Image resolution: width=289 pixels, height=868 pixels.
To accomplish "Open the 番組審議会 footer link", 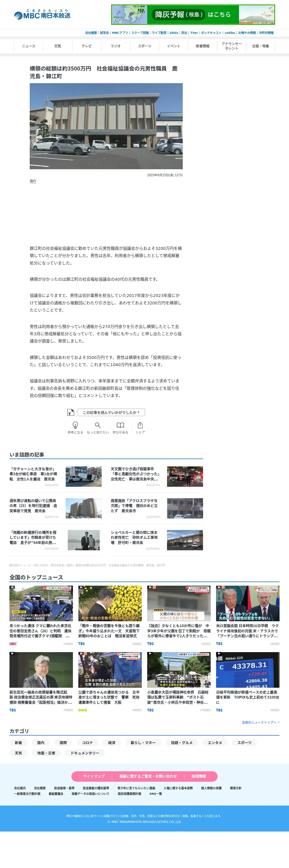I will [56, 794].
